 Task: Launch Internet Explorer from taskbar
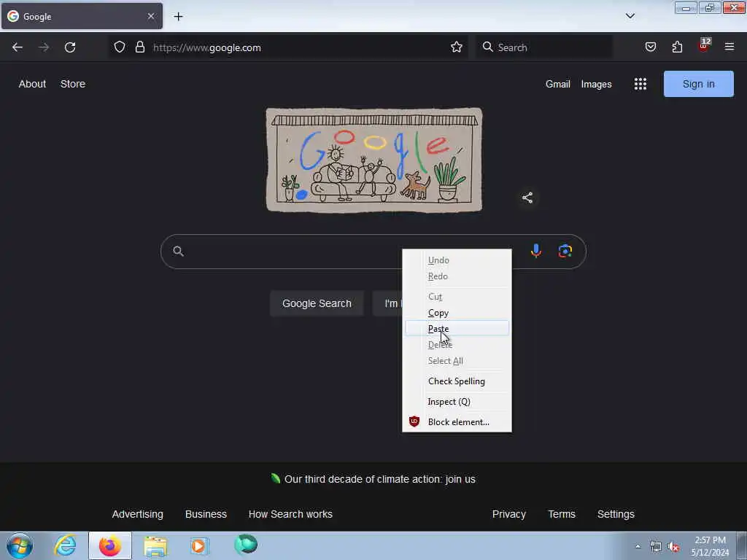[x=65, y=545]
